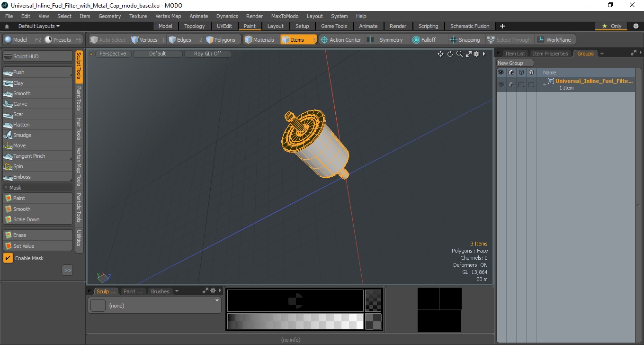Open the Ray GL: Off dropdown
The width and height of the screenshot is (644, 345).
point(207,54)
